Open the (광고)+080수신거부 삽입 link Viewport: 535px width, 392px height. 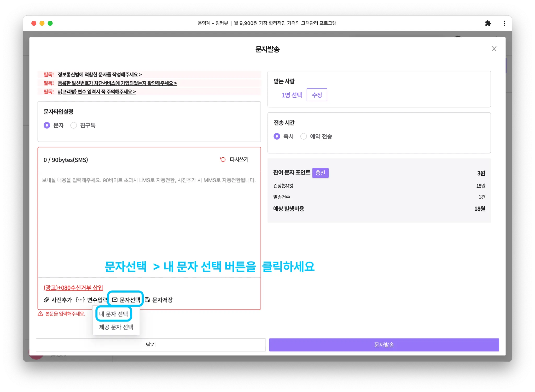[x=73, y=288]
